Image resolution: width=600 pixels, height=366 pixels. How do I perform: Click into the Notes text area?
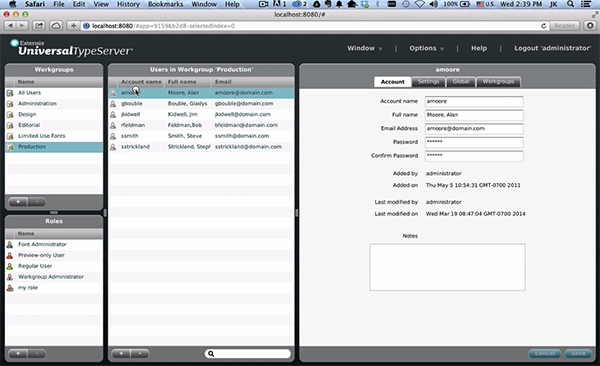(x=447, y=267)
